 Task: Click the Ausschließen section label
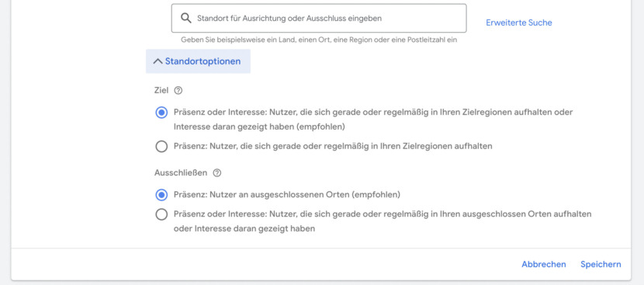point(181,173)
